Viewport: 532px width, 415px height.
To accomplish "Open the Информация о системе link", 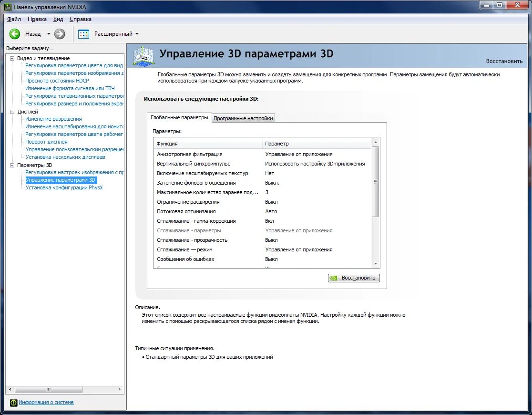I will [x=46, y=402].
